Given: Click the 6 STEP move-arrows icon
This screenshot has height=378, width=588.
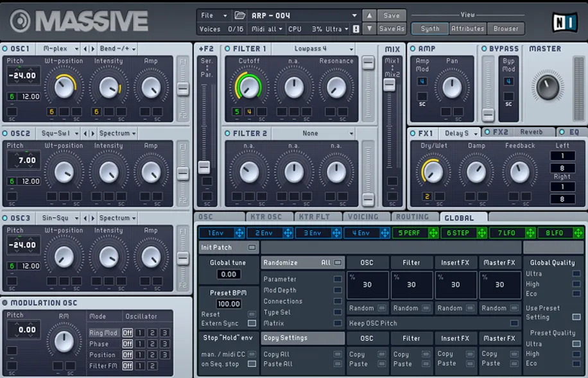Looking at the screenshot, I should pos(482,233).
